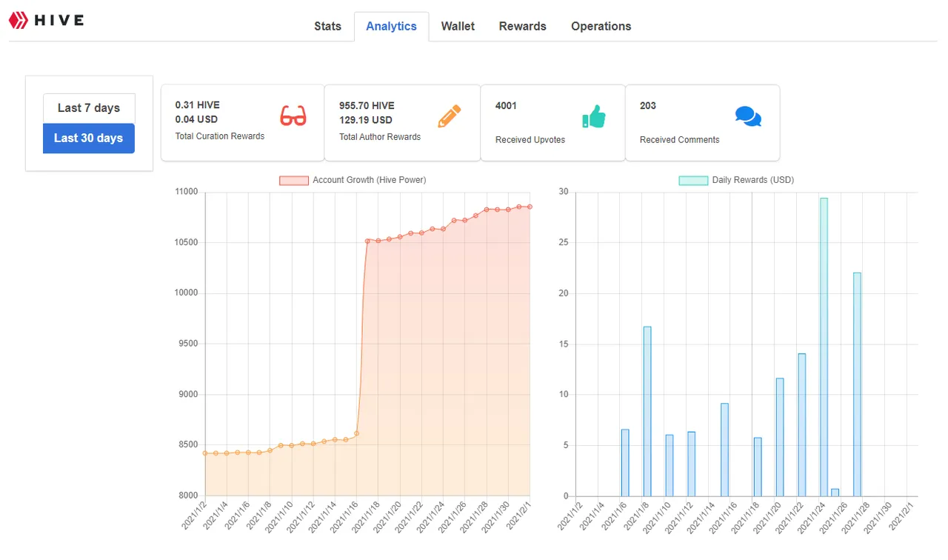Click the Total Author Rewards label

tap(379, 137)
